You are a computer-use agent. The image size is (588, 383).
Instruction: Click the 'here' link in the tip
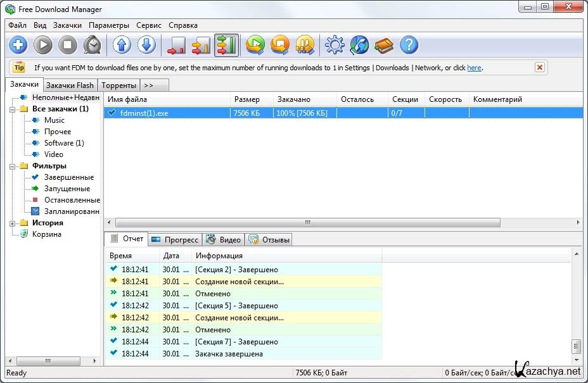[474, 68]
